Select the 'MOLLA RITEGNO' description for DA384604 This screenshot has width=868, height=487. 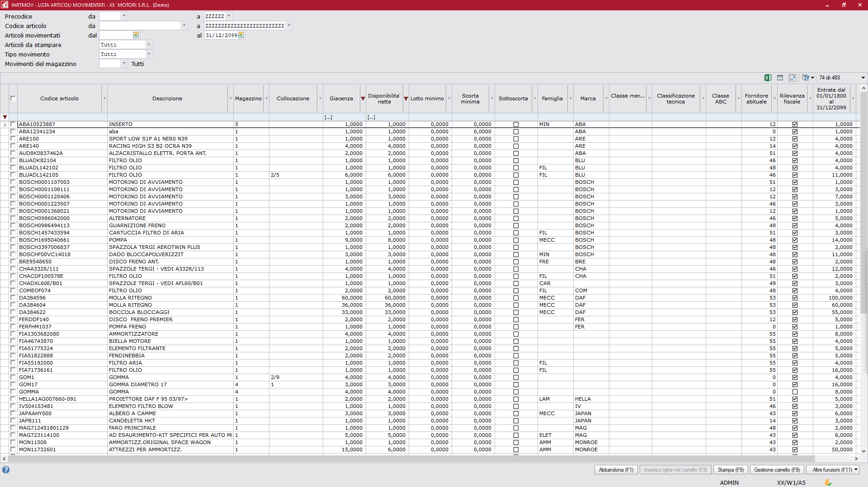(130, 305)
